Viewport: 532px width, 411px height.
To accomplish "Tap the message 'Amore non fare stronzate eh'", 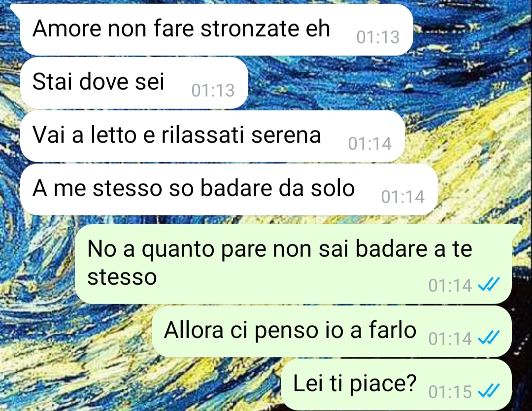I will point(216,30).
